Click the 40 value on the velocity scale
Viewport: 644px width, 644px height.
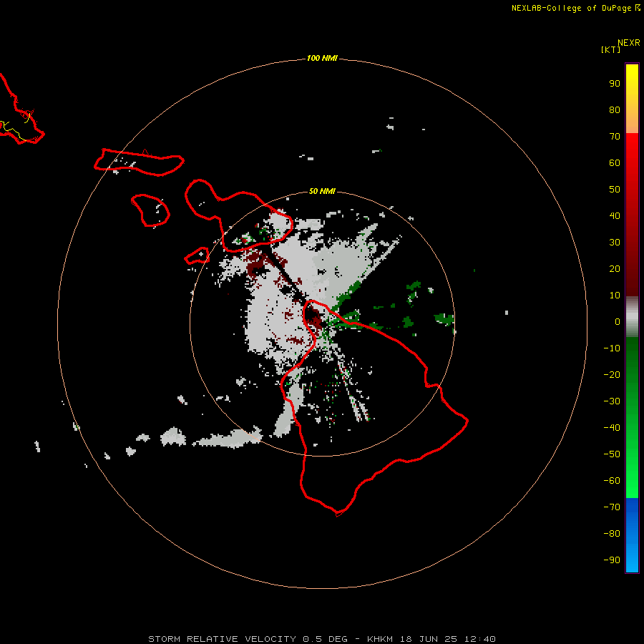click(x=615, y=216)
